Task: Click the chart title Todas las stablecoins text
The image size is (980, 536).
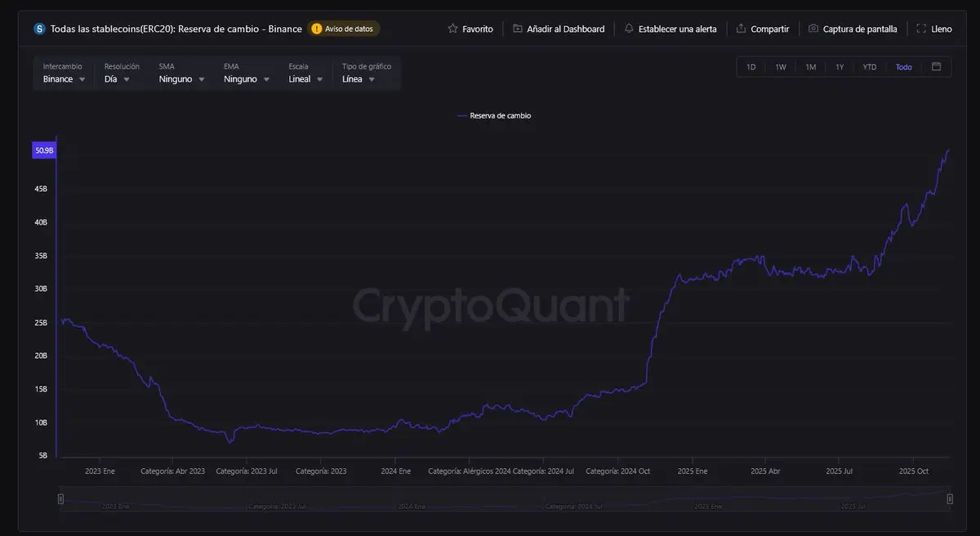Action: 176,29
